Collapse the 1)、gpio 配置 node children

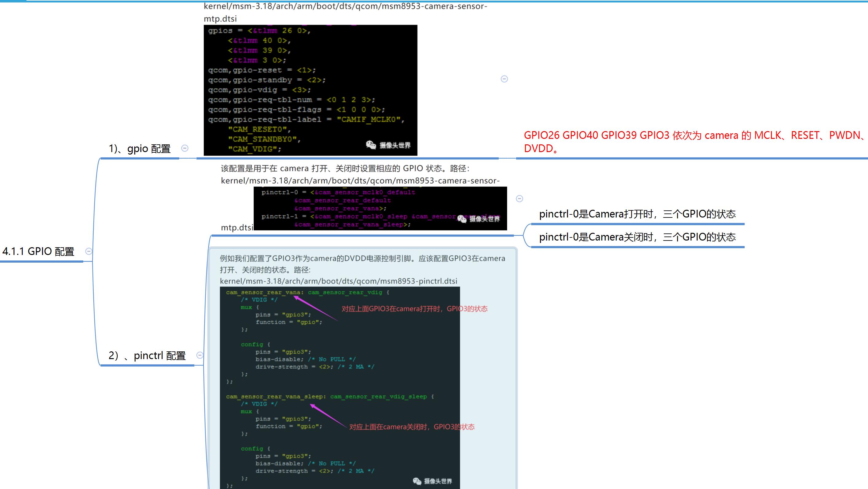[185, 148]
